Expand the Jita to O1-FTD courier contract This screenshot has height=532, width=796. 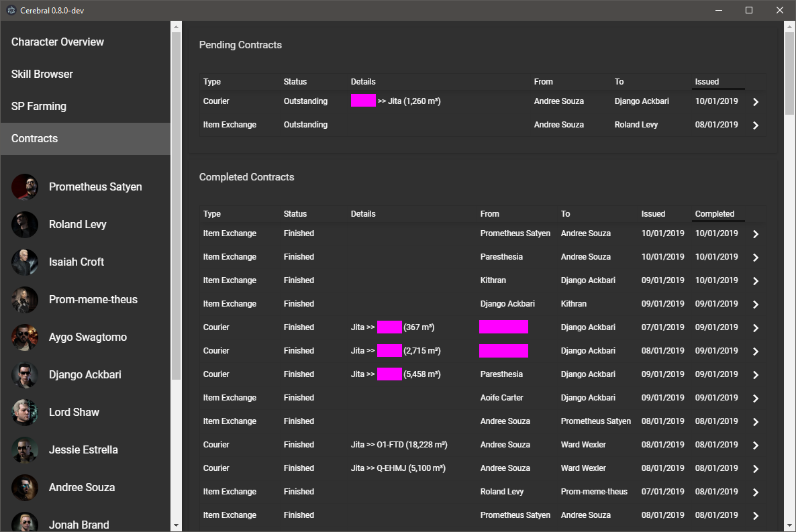755,445
